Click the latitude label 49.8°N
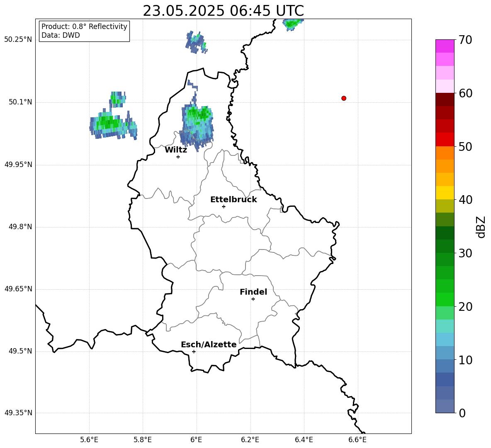This screenshot has height=448, width=491. click(20, 227)
